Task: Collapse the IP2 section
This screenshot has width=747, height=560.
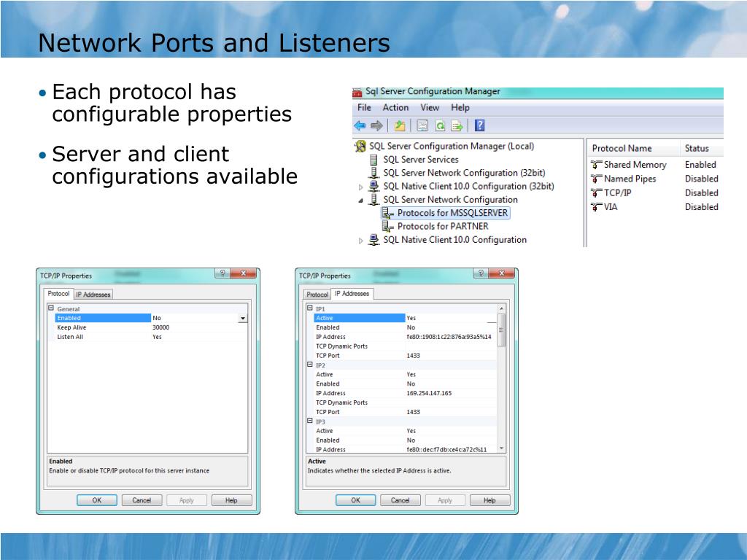Action: (x=309, y=365)
